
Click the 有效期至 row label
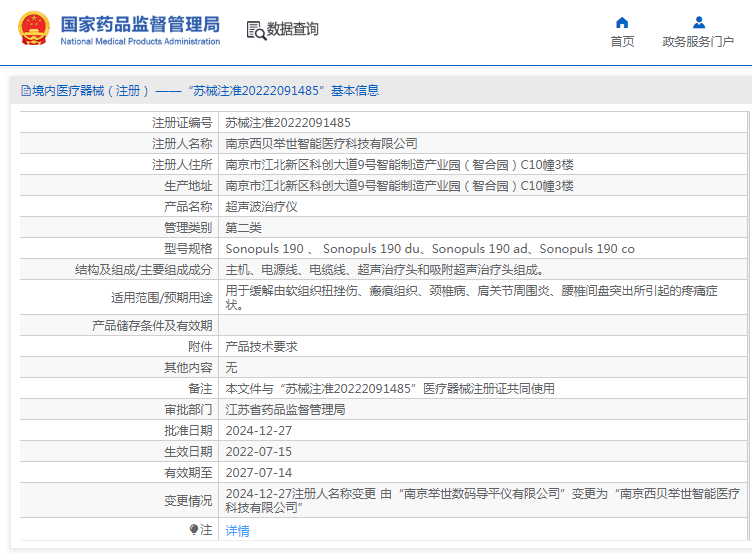coord(188,472)
